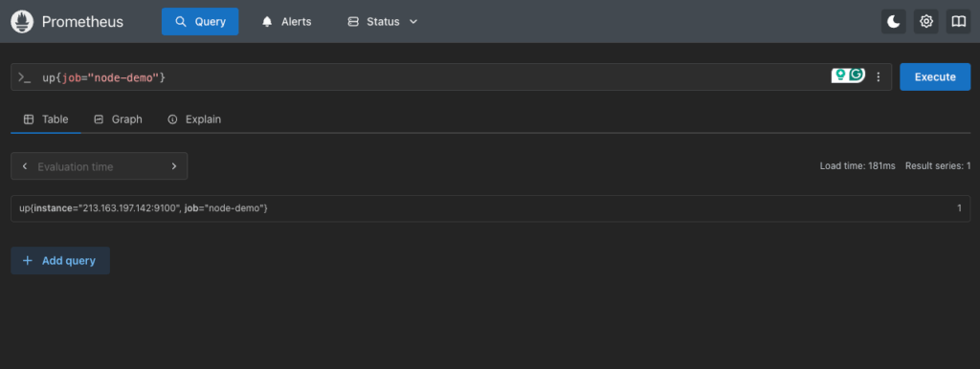
Task: Toggle dark theme moon icon
Action: point(894,22)
